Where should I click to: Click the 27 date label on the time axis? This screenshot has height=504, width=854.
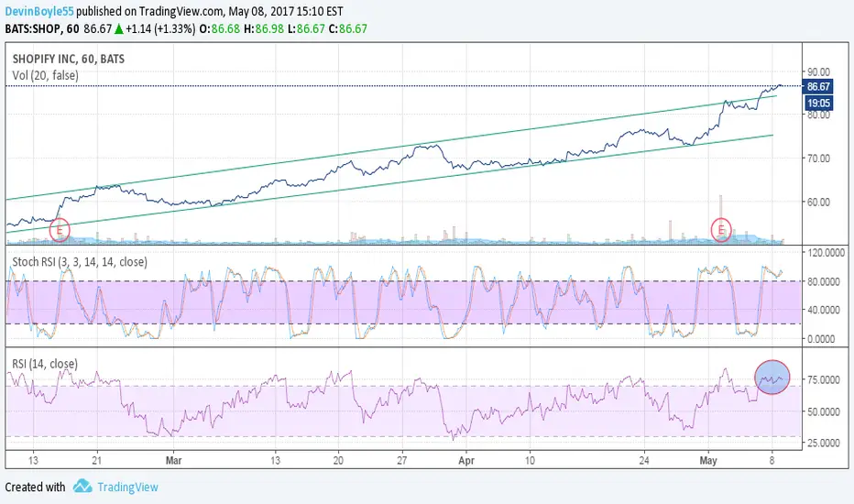click(401, 460)
